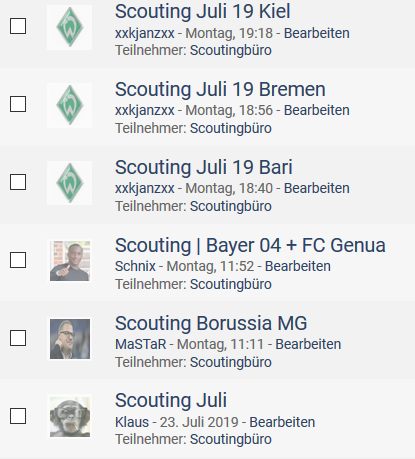Open Werder avatar beside Scouting Juli 19 Bari

69,183
